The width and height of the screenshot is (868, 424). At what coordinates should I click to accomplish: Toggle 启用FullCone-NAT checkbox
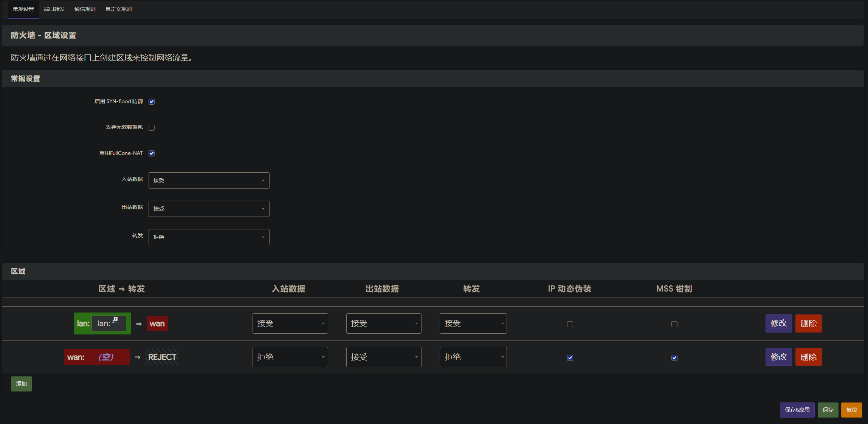click(x=152, y=153)
